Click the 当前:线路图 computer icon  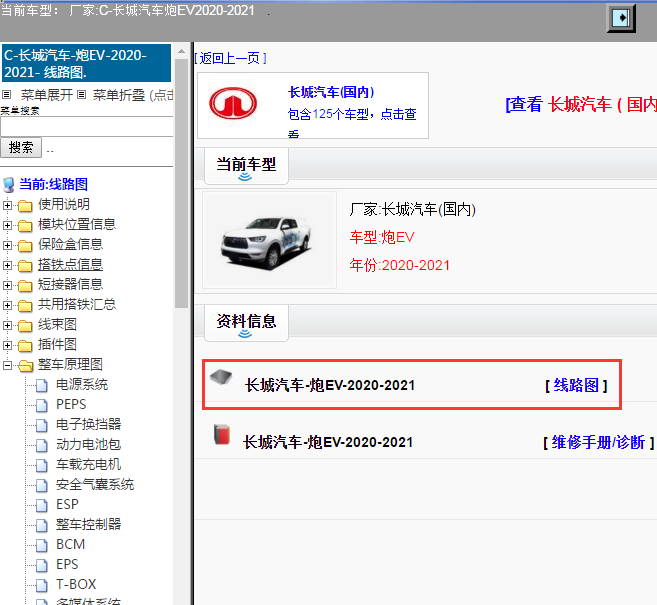(x=9, y=184)
